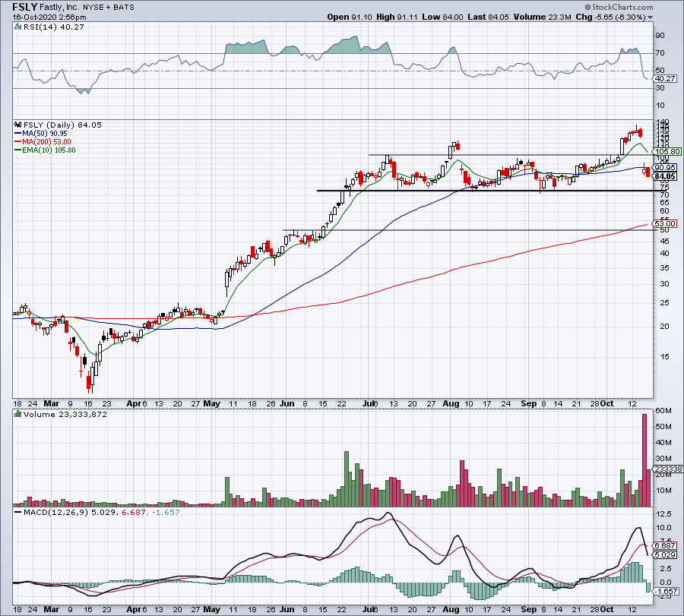Click the MA(200) 53.00 legend entry
This screenshot has height=616, width=684.
tap(43, 142)
